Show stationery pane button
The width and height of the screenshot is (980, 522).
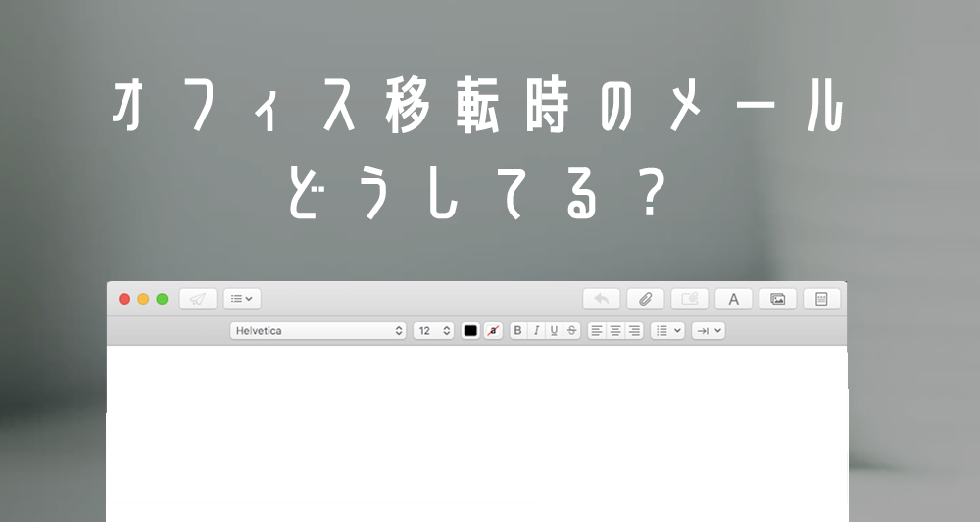821,299
